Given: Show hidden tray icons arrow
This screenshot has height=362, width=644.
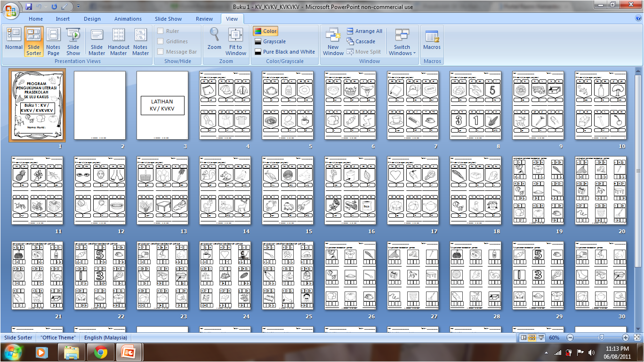Looking at the screenshot, I should pos(547,352).
